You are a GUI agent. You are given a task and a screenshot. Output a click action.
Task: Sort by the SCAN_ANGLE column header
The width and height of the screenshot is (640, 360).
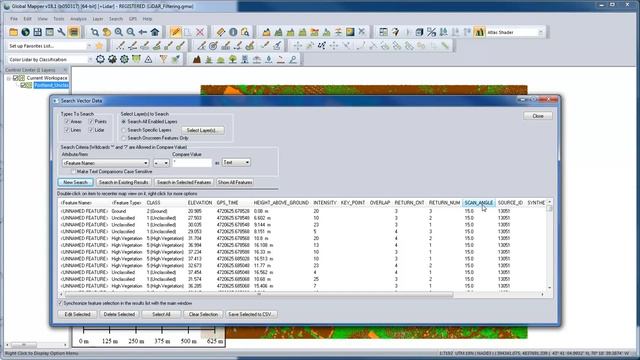[478, 203]
